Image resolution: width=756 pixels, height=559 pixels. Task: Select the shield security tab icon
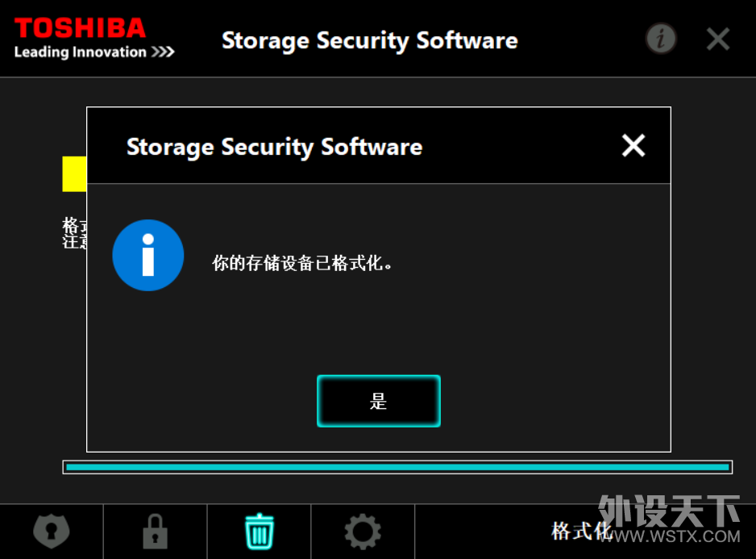(x=52, y=532)
